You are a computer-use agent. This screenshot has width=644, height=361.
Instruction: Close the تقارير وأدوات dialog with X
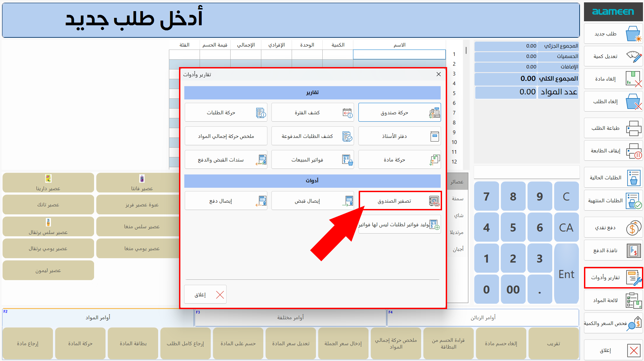click(438, 74)
